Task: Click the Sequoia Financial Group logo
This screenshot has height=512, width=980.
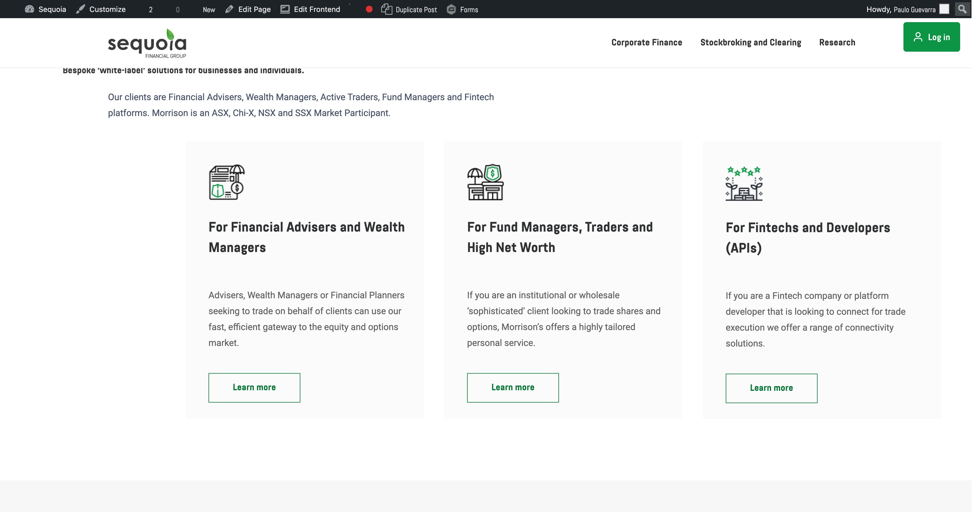Action: click(x=147, y=43)
